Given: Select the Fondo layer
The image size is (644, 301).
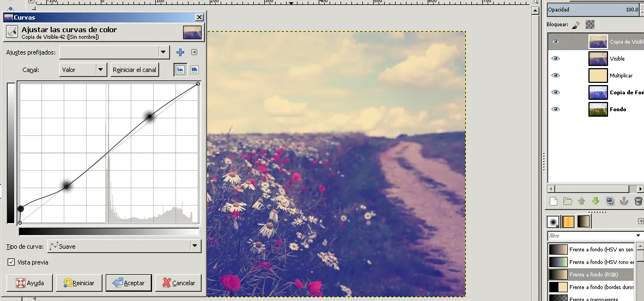Looking at the screenshot, I should 596,109.
